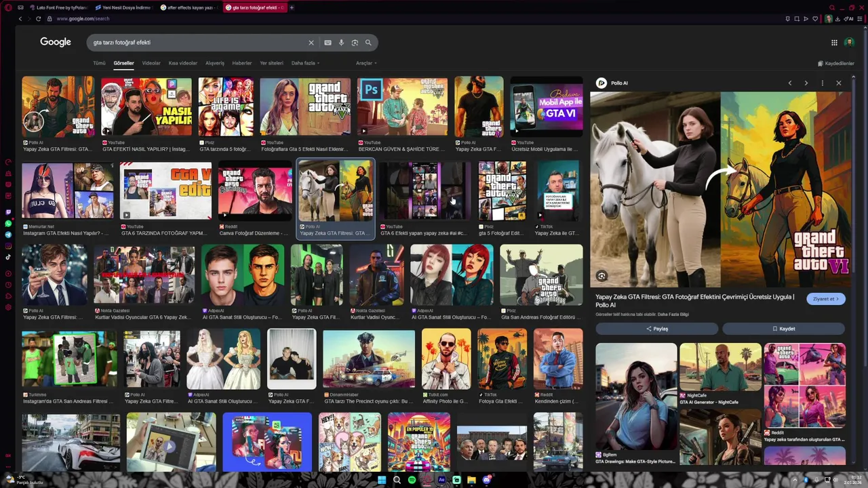Take snapshot with Opera toolbar icon
This screenshot has height=488, width=868.
coord(797,19)
